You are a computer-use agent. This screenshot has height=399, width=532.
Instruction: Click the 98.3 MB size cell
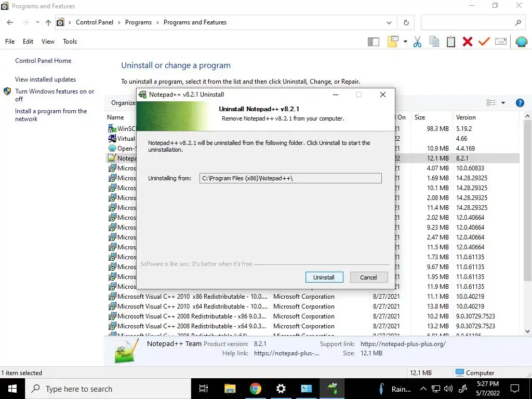pos(437,129)
